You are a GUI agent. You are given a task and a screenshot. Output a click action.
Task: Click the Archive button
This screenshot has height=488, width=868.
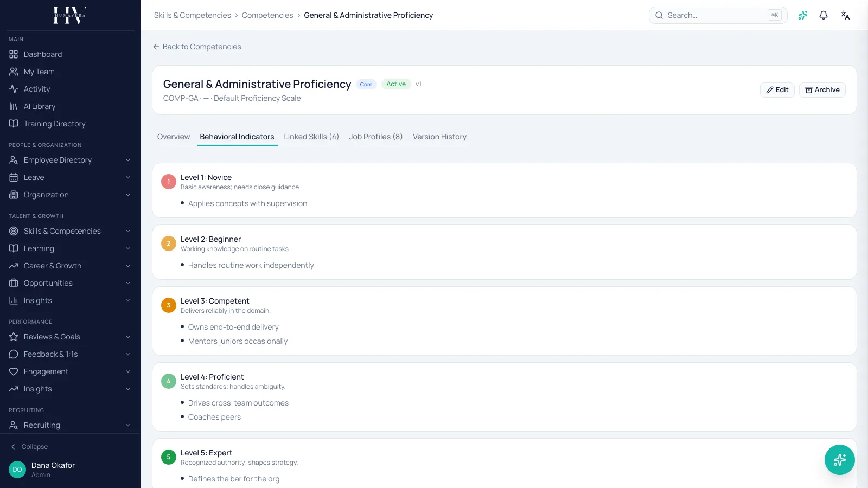(x=822, y=90)
